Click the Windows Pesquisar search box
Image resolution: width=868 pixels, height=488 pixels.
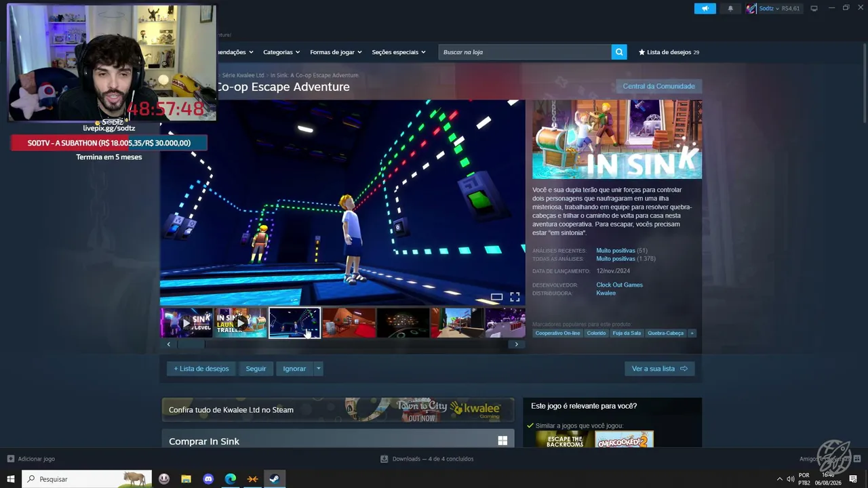coord(87,479)
